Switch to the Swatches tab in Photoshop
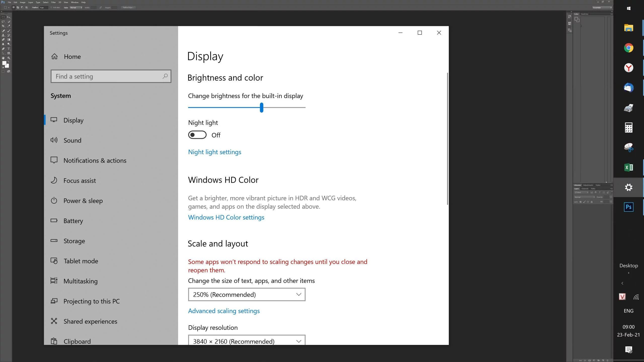 (x=584, y=14)
